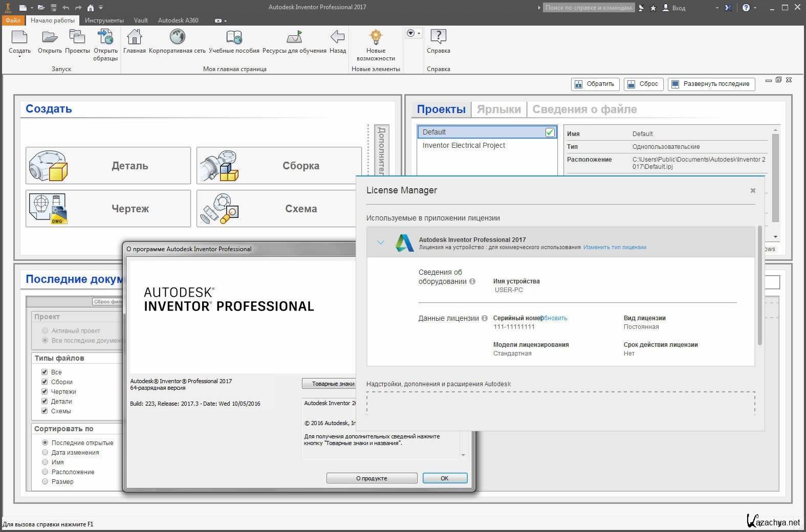Screen dimensions: 806x532
Task: Click Save icon in quick access toolbar
Action: pos(54,8)
